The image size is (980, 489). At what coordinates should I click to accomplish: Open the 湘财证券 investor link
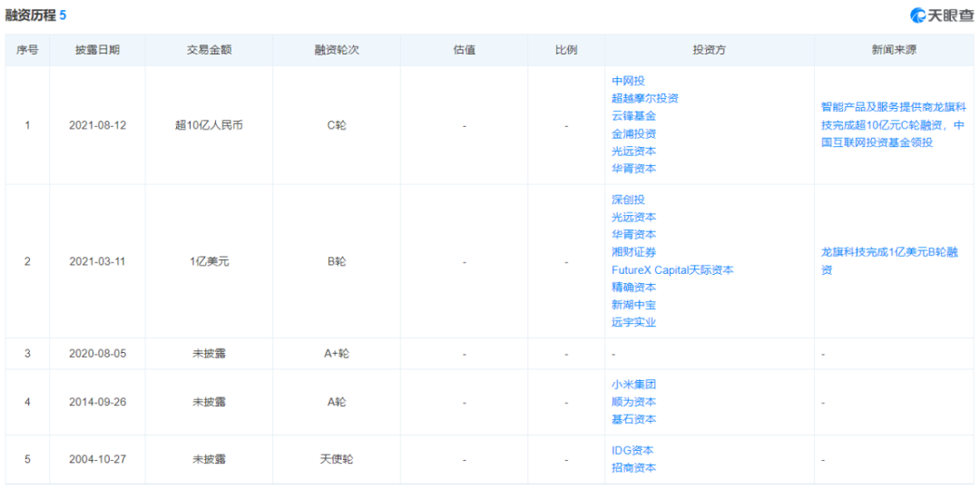(633, 252)
